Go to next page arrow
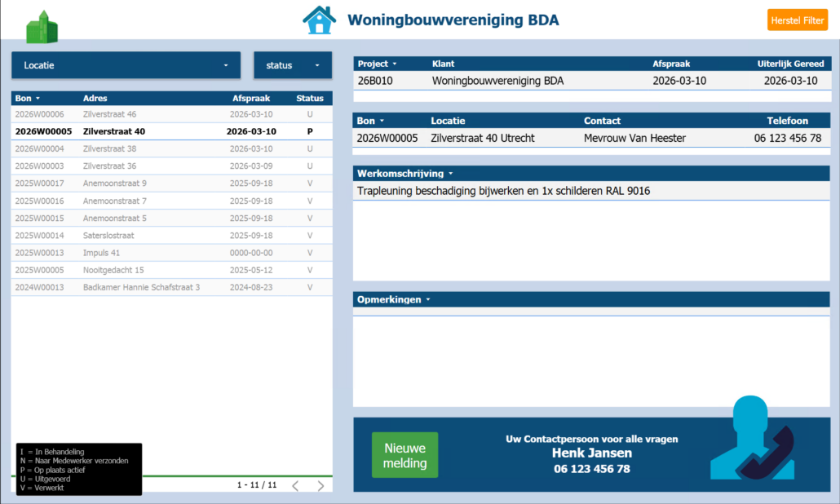Viewport: 840px width, 504px height. 321,485
